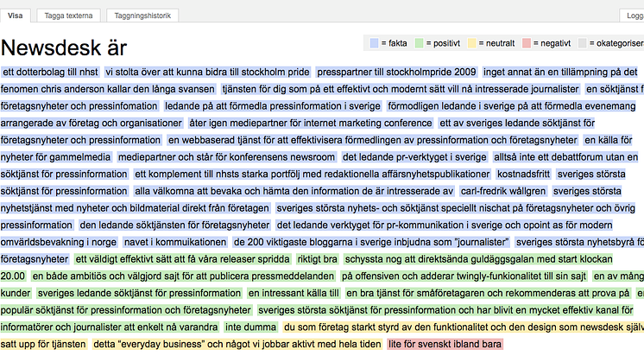The height and width of the screenshot is (362, 644).
Task: Click the blue fakta legend swatch
Action: (x=374, y=43)
